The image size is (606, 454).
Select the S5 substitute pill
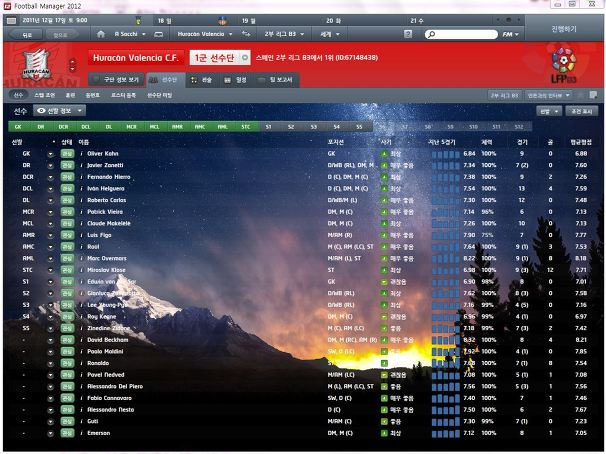(359, 127)
